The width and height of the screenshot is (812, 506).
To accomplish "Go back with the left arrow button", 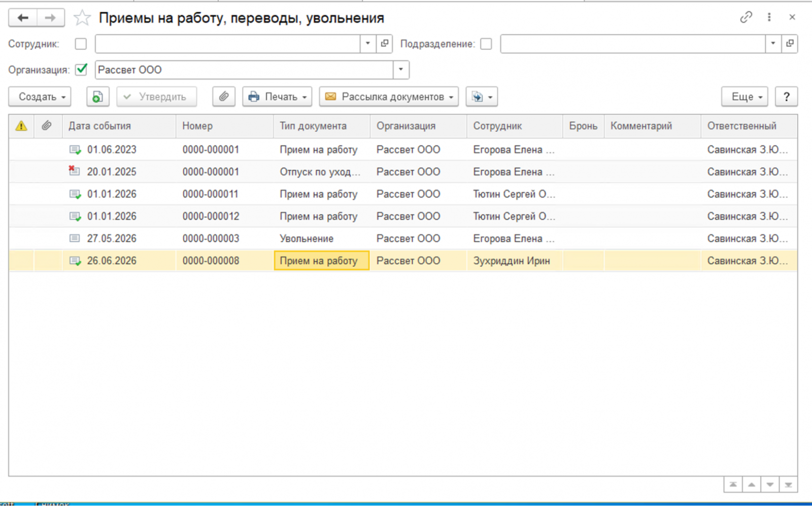I will [x=23, y=18].
